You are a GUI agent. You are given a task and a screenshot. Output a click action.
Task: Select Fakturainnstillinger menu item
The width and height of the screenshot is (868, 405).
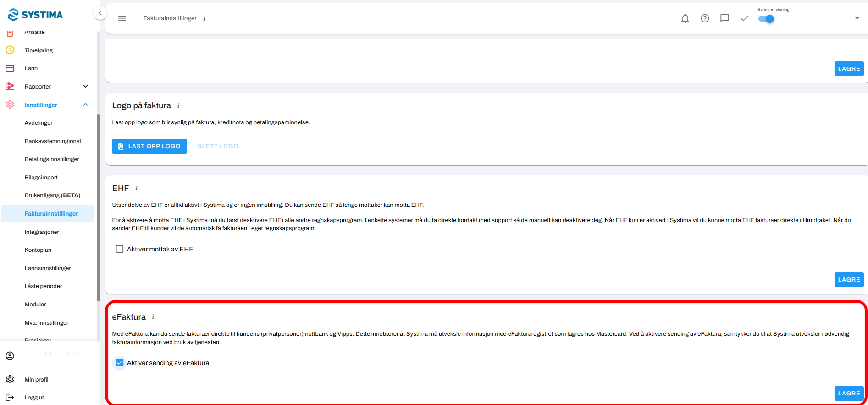(48, 214)
